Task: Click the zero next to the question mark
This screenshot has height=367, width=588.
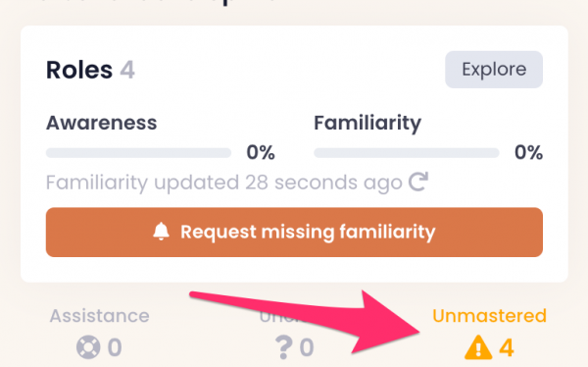Action: click(307, 347)
